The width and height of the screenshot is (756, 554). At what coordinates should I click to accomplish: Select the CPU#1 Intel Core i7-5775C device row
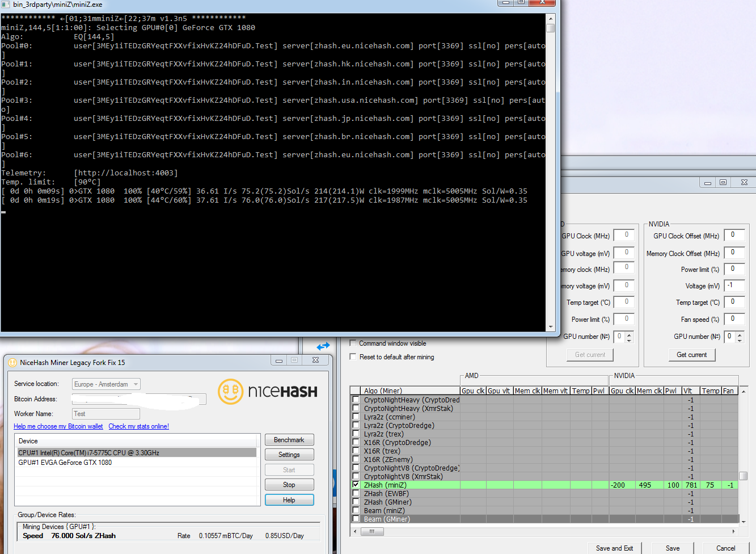[x=137, y=452]
